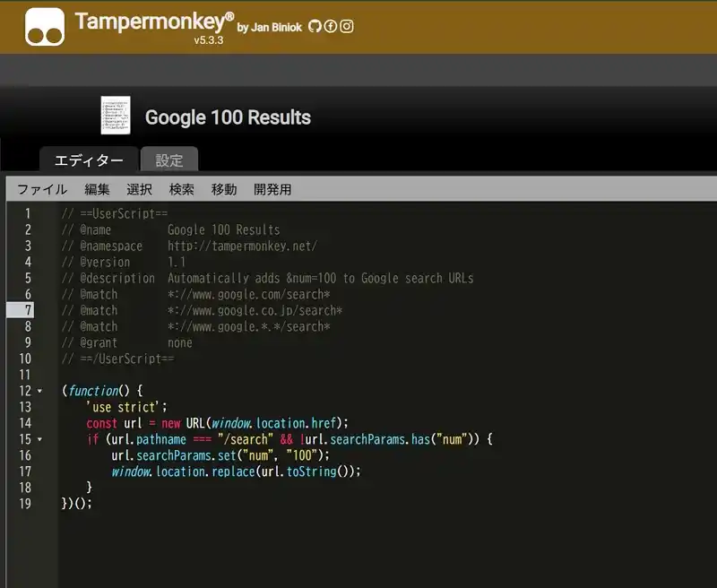Click the })(); closing line

tap(77, 504)
